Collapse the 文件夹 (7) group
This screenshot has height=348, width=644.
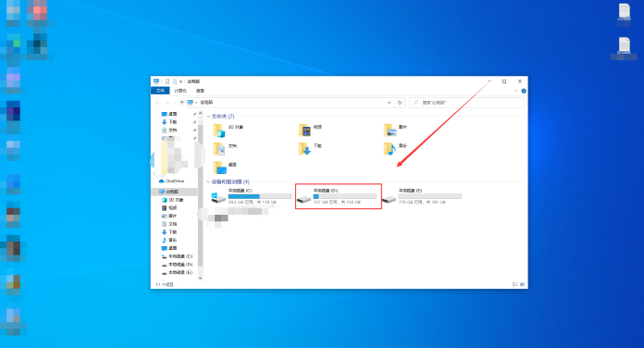coord(208,117)
